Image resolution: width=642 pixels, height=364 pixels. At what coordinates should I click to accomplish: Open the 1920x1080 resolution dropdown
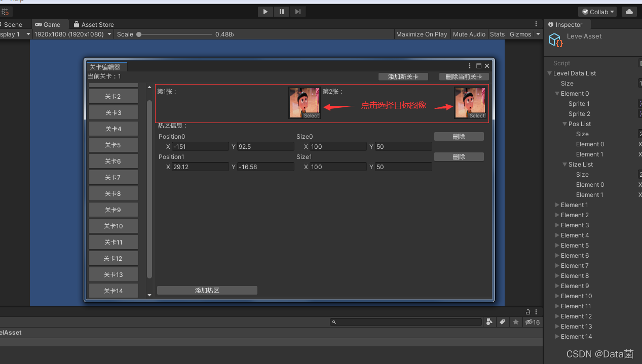[73, 34]
